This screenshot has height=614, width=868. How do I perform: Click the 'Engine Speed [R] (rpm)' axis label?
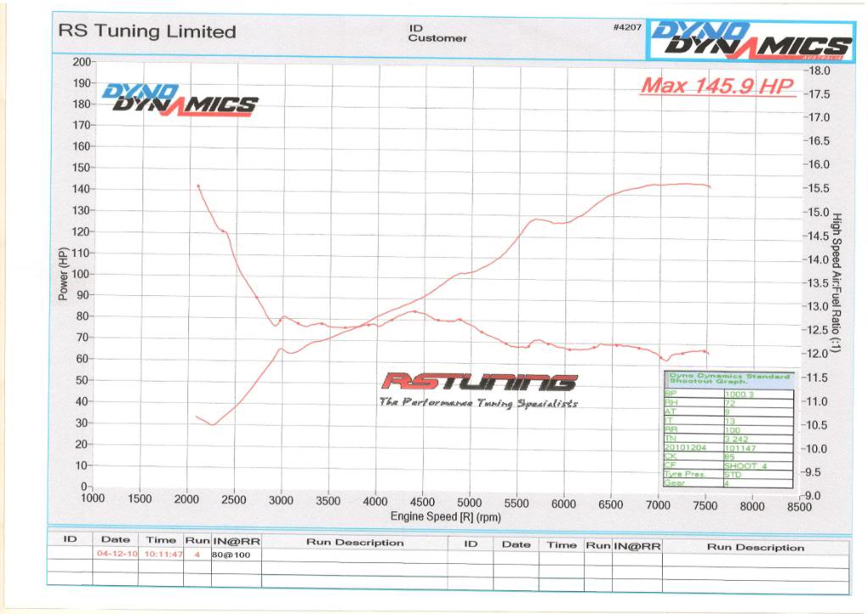point(445,516)
